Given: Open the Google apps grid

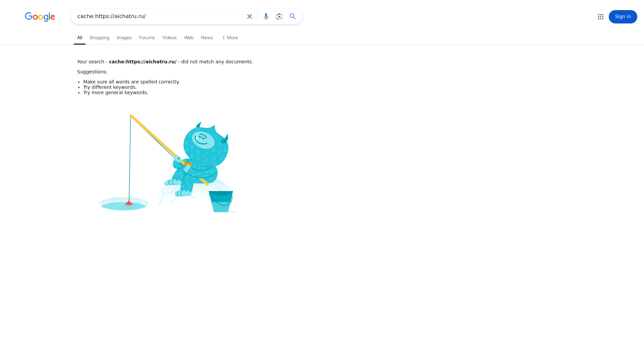Looking at the screenshot, I should [x=601, y=17].
